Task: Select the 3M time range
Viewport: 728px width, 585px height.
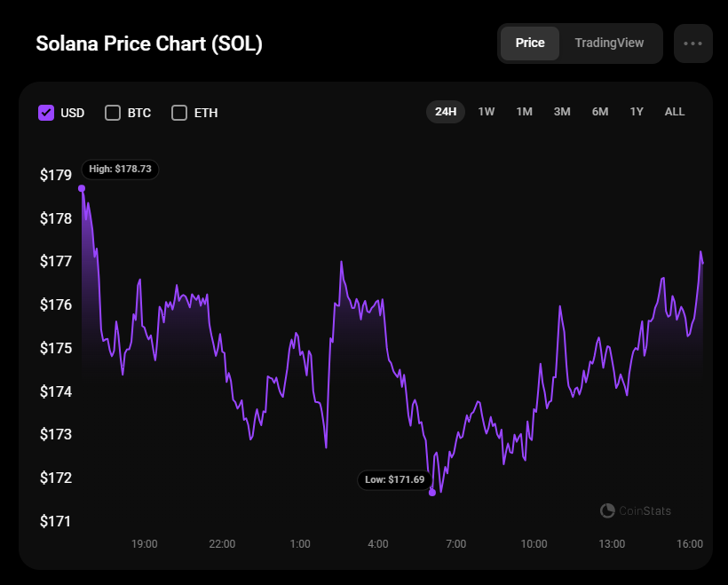Action: pos(562,112)
